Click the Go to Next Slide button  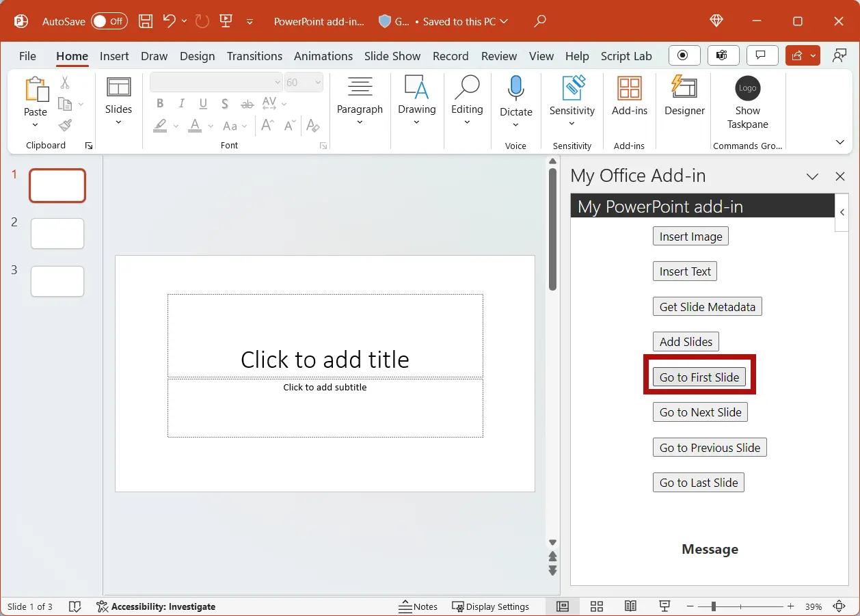tap(700, 412)
